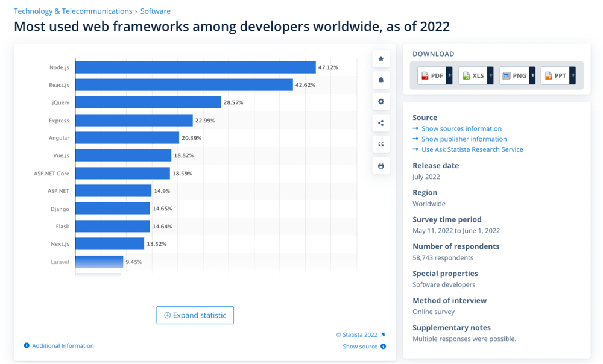Click "Multiple responses were possible." note
The image size is (603, 364).
[x=464, y=339]
